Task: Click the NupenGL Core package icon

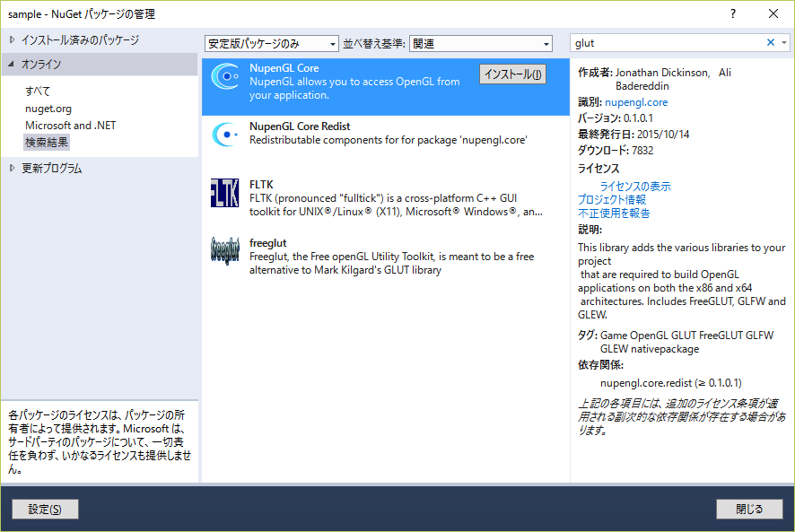Action: (224, 76)
